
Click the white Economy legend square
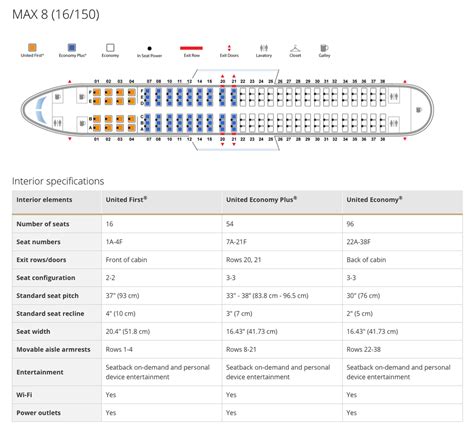[110, 48]
